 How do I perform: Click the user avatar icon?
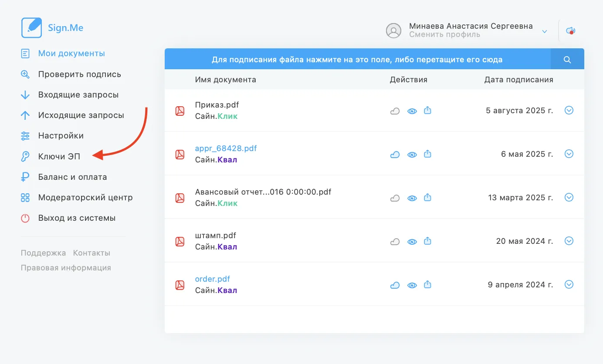[x=393, y=31]
